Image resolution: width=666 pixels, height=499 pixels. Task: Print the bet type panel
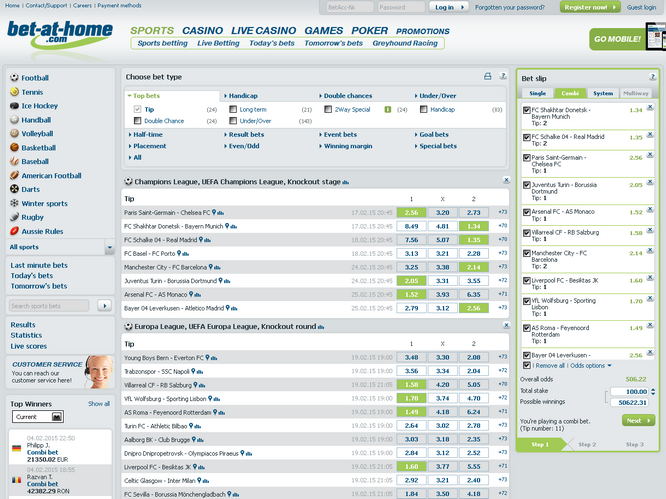488,76
